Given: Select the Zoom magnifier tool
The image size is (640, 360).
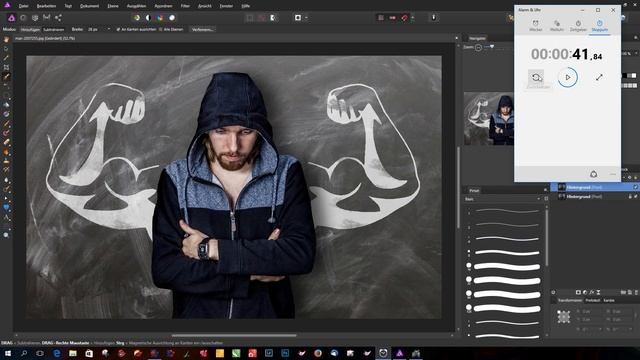Looking at the screenshot, I should (6, 235).
